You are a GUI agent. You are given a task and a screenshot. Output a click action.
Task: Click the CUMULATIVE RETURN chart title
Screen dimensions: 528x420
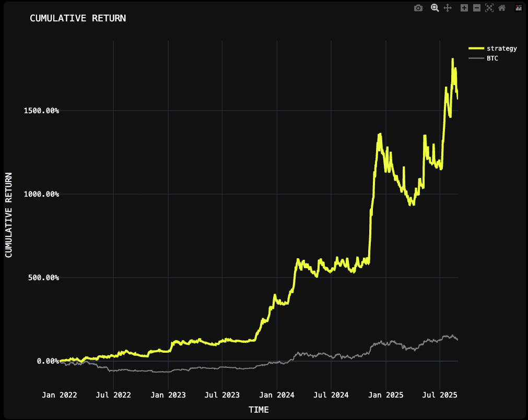pyautogui.click(x=78, y=18)
